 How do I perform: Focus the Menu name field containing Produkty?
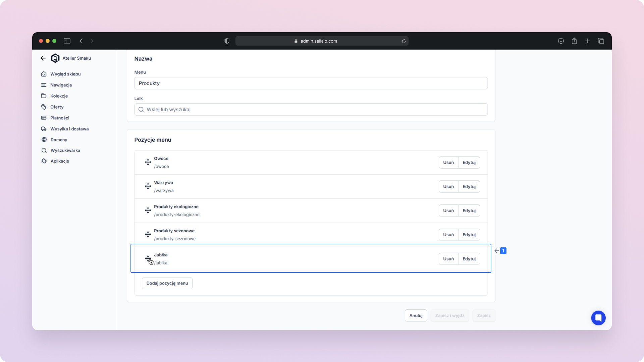point(311,83)
